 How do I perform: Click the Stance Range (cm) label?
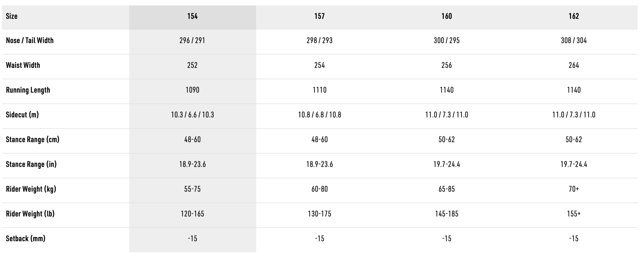coord(32,139)
